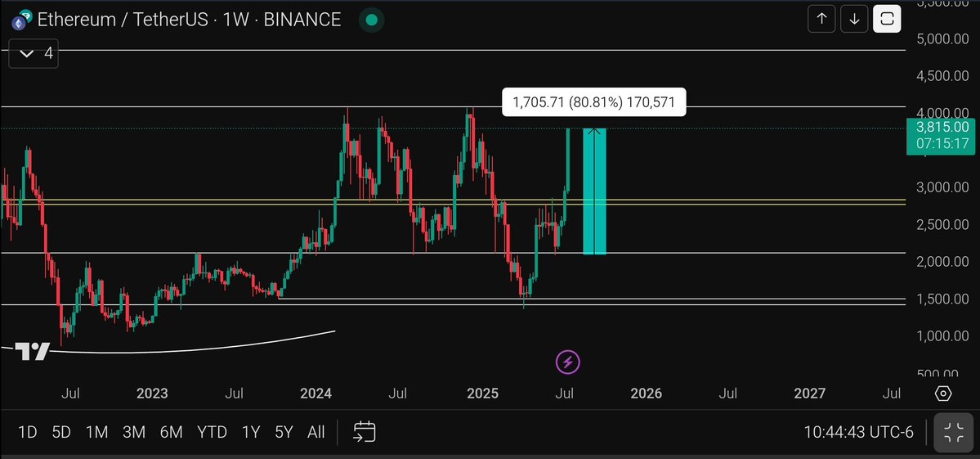Click the 2023 label on time axis

pyautogui.click(x=152, y=394)
